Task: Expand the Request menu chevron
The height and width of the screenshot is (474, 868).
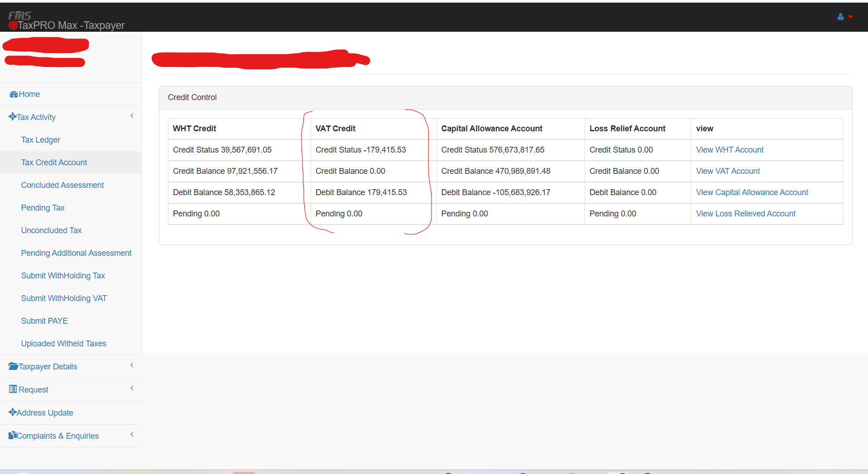Action: tap(132, 388)
